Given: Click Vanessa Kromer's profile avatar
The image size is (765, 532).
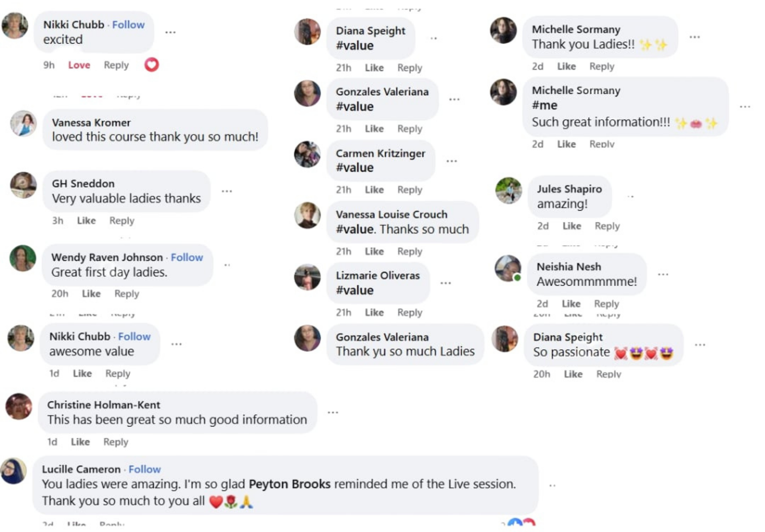Looking at the screenshot, I should click(23, 124).
